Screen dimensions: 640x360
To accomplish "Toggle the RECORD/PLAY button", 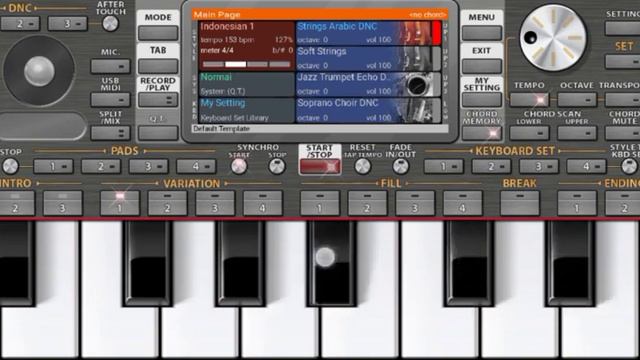I will 158,100.
